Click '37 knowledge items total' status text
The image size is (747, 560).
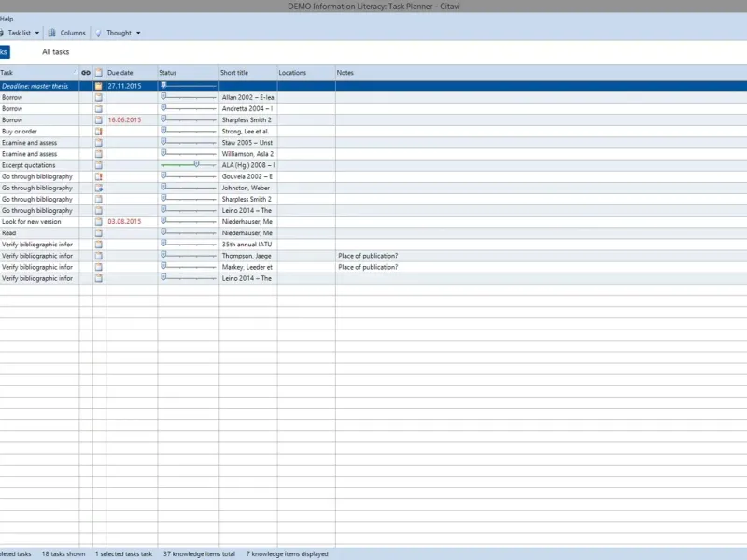coord(199,553)
